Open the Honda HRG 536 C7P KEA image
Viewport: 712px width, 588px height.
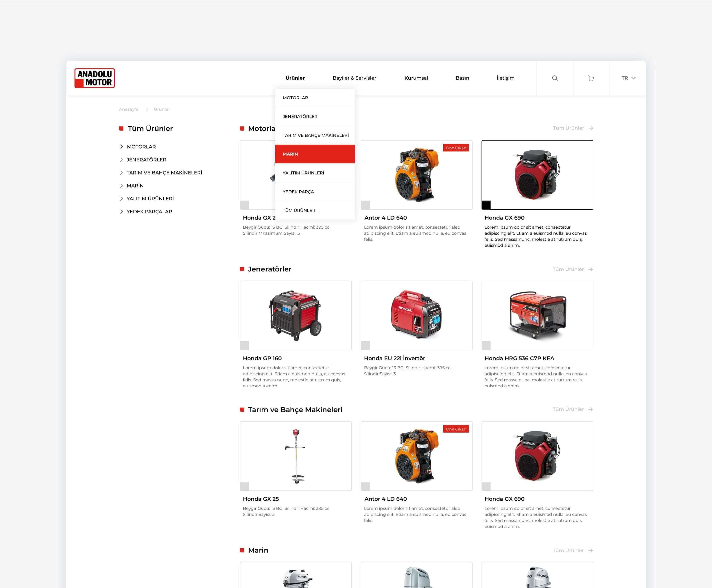[x=538, y=315]
